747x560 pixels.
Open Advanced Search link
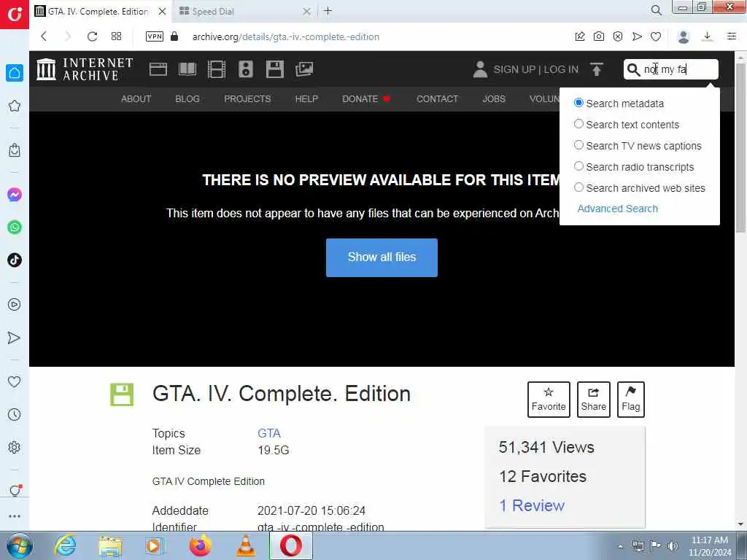click(x=617, y=209)
